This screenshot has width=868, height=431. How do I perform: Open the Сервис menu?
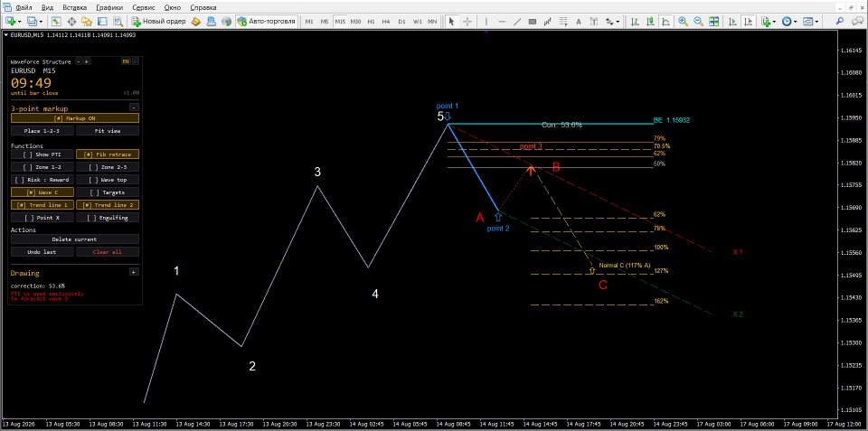[x=144, y=8]
